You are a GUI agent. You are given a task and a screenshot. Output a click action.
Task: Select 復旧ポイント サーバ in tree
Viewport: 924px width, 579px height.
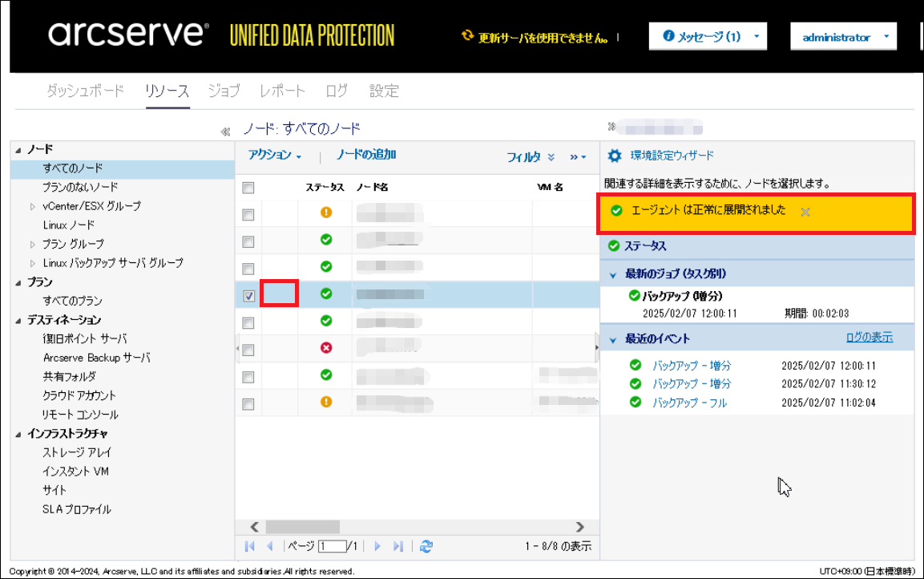click(x=85, y=338)
